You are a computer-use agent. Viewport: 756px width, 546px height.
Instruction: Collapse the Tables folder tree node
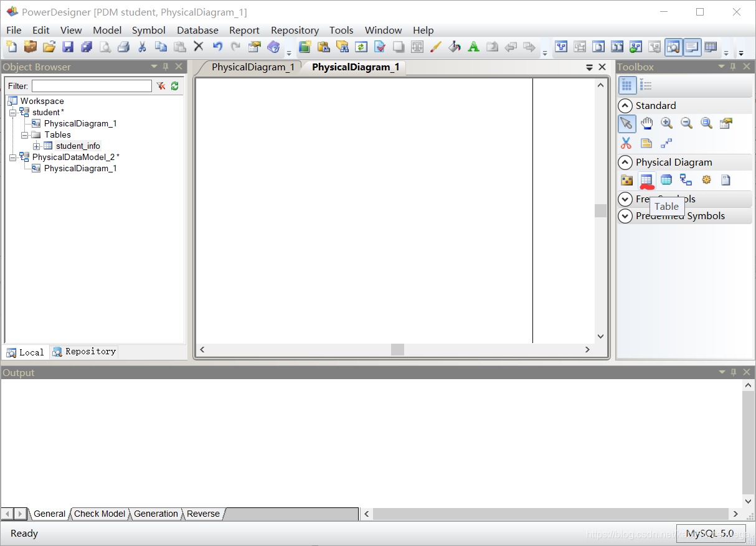tap(25, 135)
